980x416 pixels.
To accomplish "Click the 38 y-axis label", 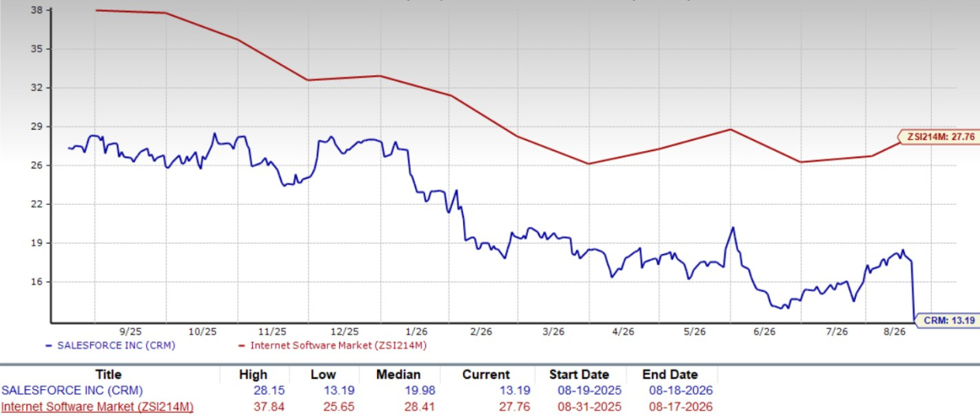I will pyautogui.click(x=38, y=11).
